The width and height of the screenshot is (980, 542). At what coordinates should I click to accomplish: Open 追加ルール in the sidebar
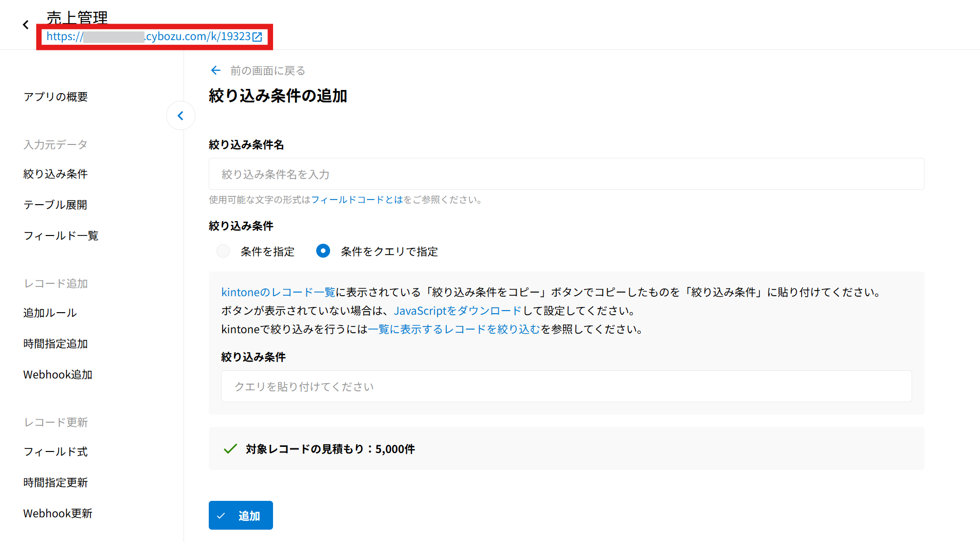[x=50, y=313]
